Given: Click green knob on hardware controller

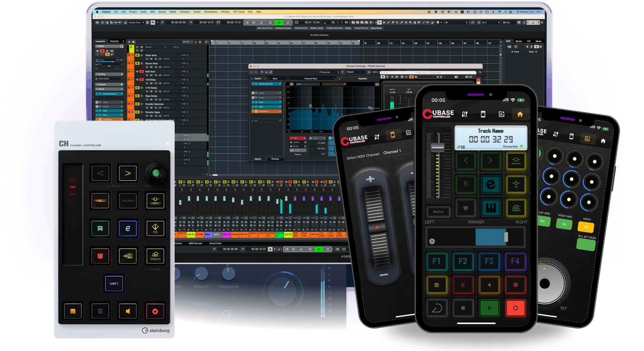Looking at the screenshot, I should [156, 173].
